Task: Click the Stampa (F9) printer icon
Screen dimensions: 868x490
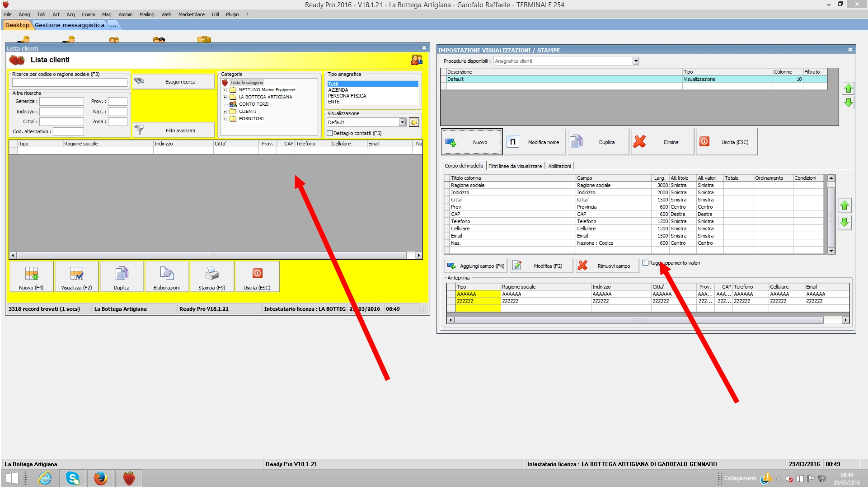Action: coord(212,274)
